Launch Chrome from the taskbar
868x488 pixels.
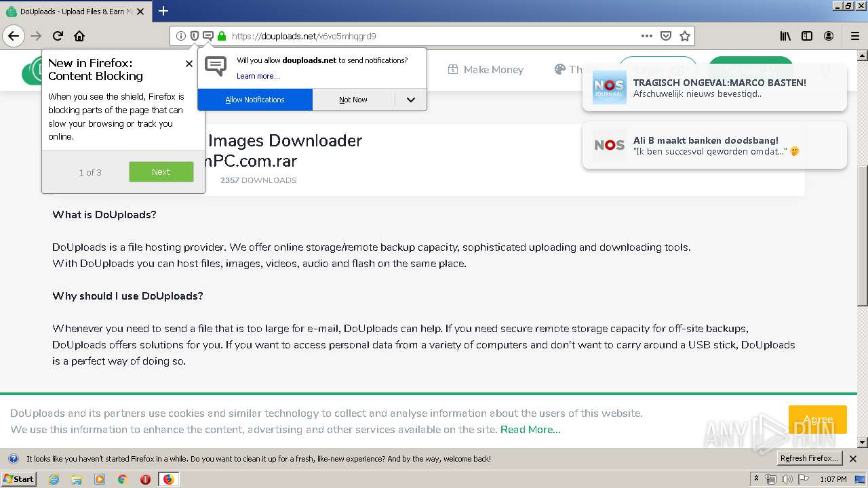[122, 479]
